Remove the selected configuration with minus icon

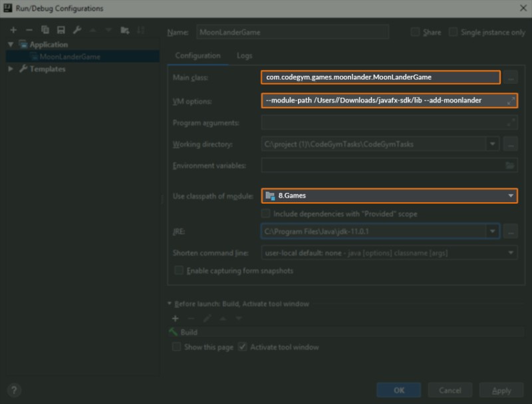[29, 30]
